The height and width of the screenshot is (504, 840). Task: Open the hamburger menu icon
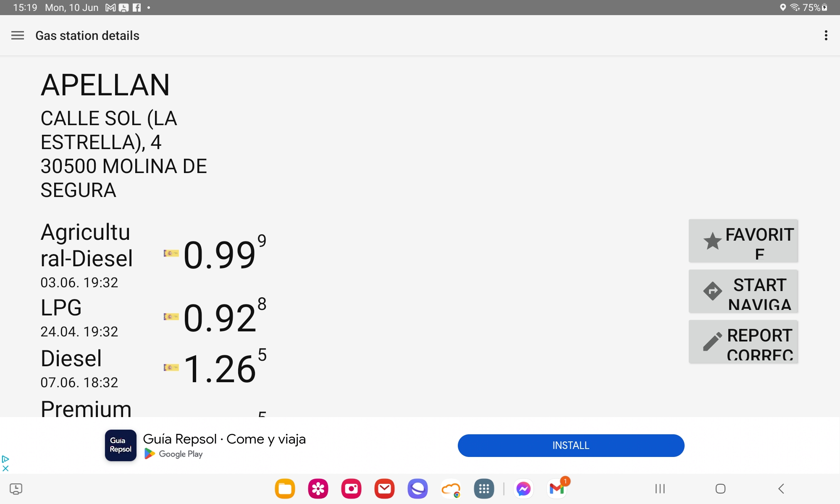(x=17, y=35)
